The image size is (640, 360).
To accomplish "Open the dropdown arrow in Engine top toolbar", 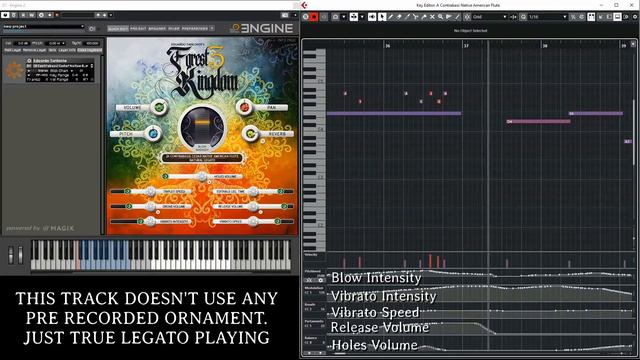I will [111, 15].
